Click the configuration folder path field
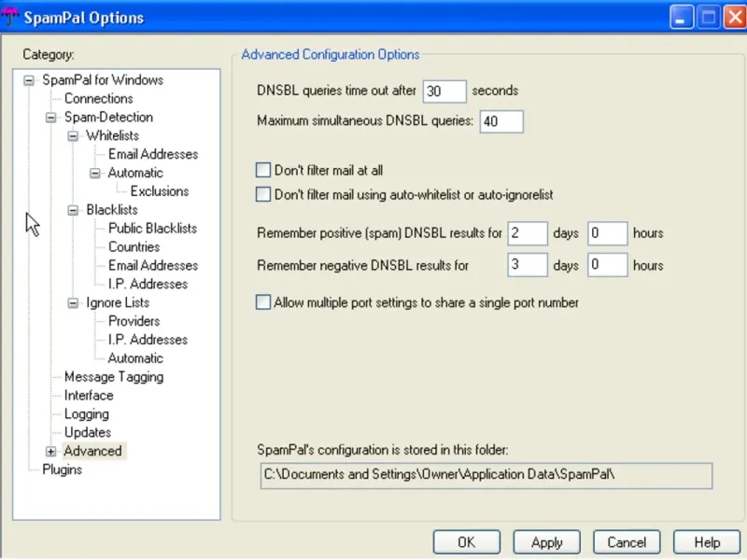This screenshot has height=560, width=747. (x=486, y=475)
